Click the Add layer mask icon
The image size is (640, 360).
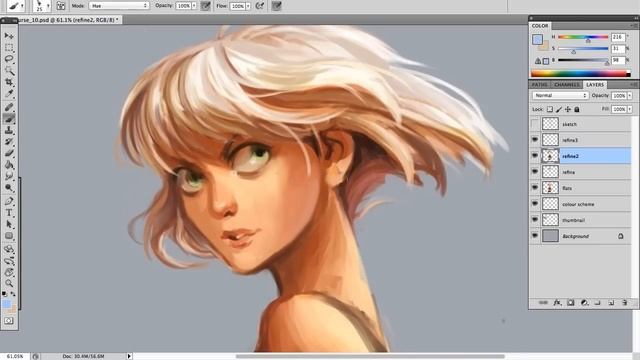(571, 302)
